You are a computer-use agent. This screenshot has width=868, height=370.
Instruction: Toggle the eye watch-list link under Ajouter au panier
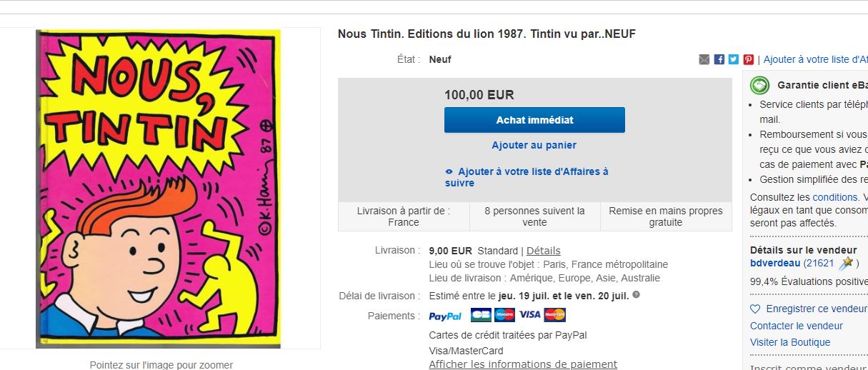coord(449,171)
